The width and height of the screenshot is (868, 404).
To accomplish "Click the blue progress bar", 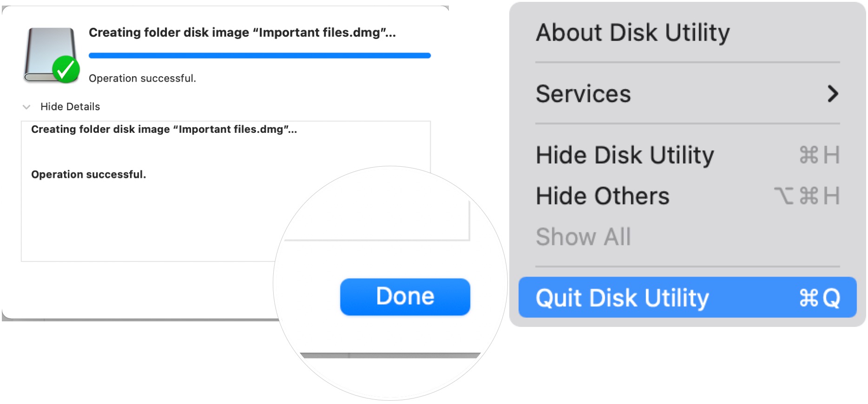I will tap(259, 56).
